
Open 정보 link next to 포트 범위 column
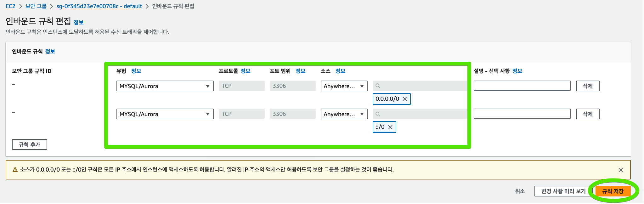(x=300, y=71)
